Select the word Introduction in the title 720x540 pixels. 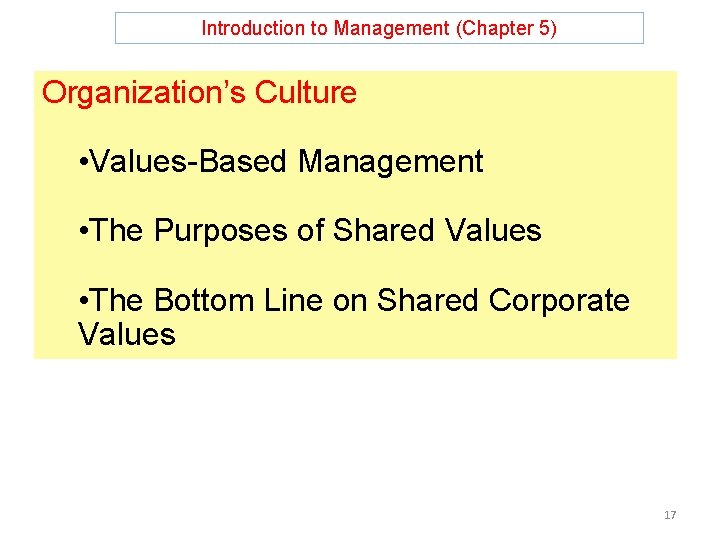253,28
